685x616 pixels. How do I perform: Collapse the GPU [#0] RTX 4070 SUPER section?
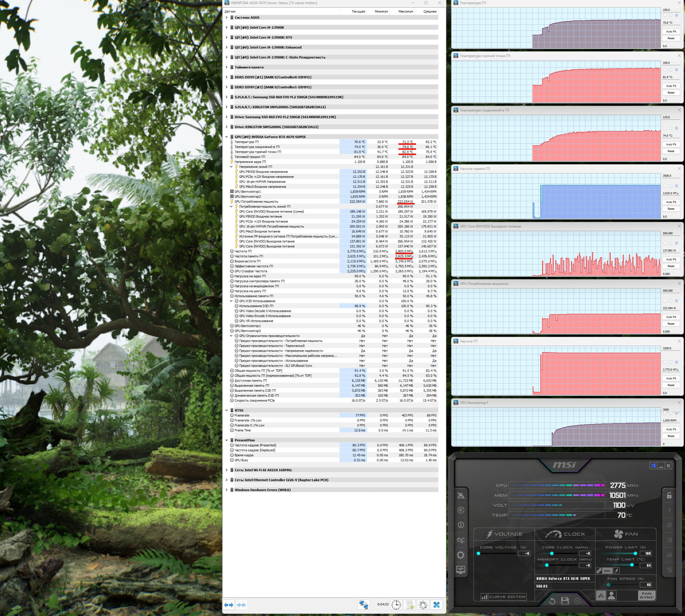[x=227, y=137]
